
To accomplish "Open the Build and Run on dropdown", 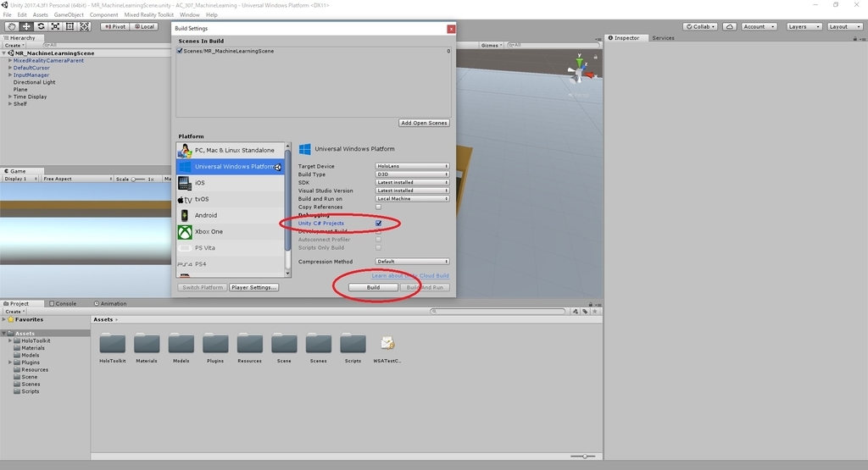I will (x=413, y=198).
